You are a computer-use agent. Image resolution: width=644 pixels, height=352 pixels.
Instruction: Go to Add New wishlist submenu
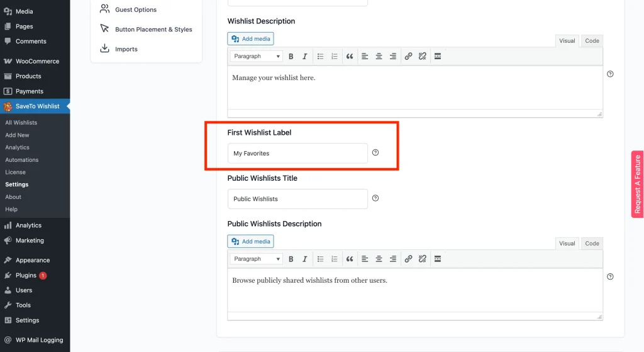click(17, 135)
